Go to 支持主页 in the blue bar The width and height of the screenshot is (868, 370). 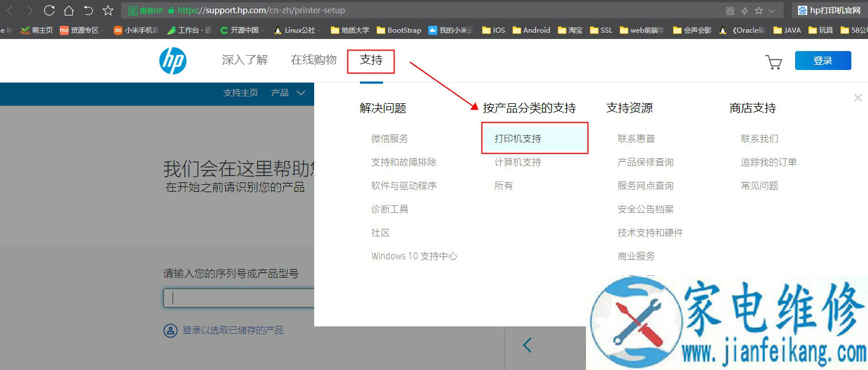point(241,93)
